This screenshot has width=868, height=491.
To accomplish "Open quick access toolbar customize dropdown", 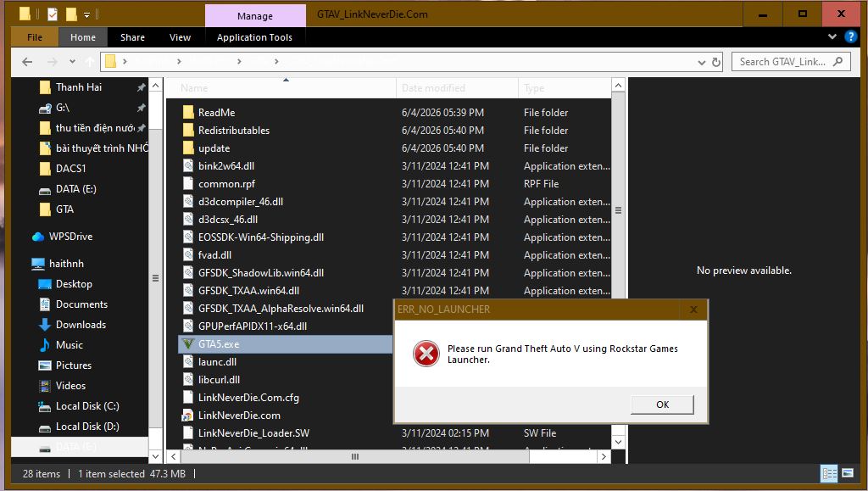I will point(87,15).
